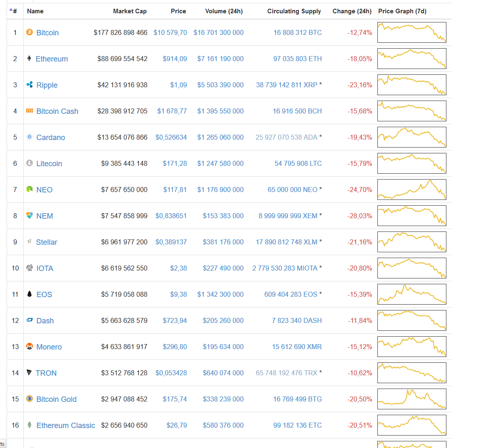Click the orange Bitcoin coin icon
478x448 pixels.
[30, 32]
